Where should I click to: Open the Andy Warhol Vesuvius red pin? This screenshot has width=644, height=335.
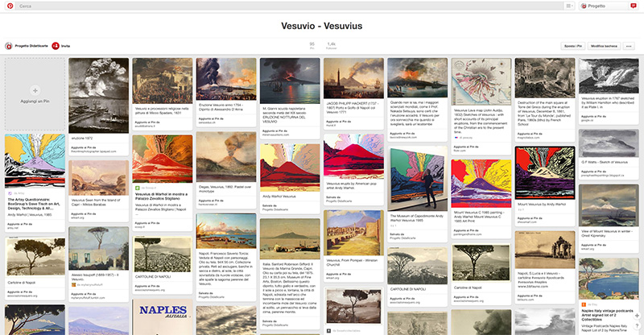tap(290, 167)
